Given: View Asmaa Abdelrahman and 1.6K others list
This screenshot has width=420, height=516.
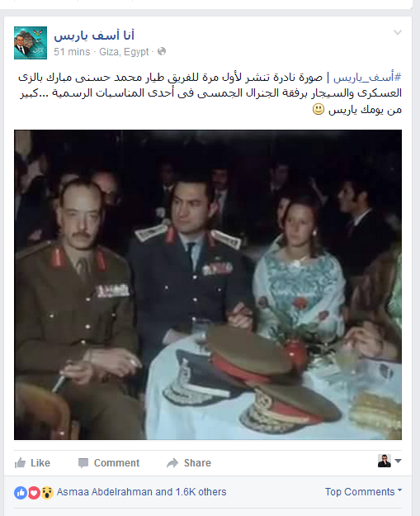Looking at the screenshot, I should (141, 492).
